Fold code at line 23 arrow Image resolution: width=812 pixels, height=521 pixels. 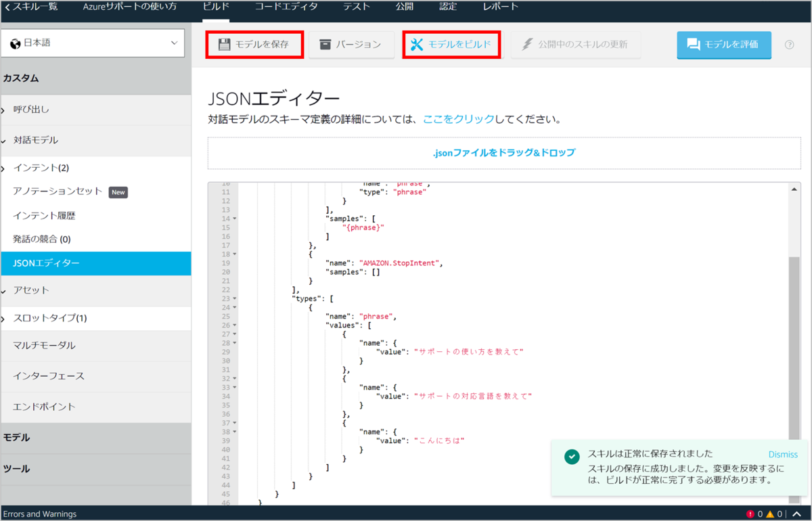click(x=235, y=298)
